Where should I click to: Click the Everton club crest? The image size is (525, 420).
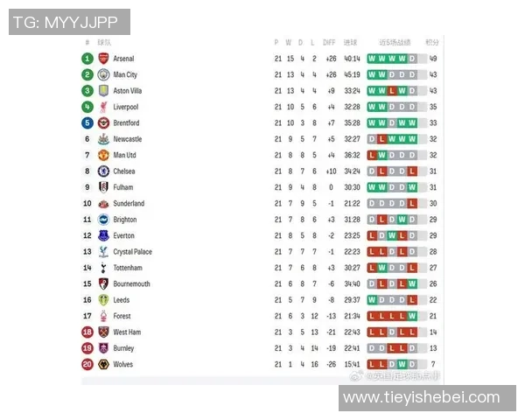103,235
